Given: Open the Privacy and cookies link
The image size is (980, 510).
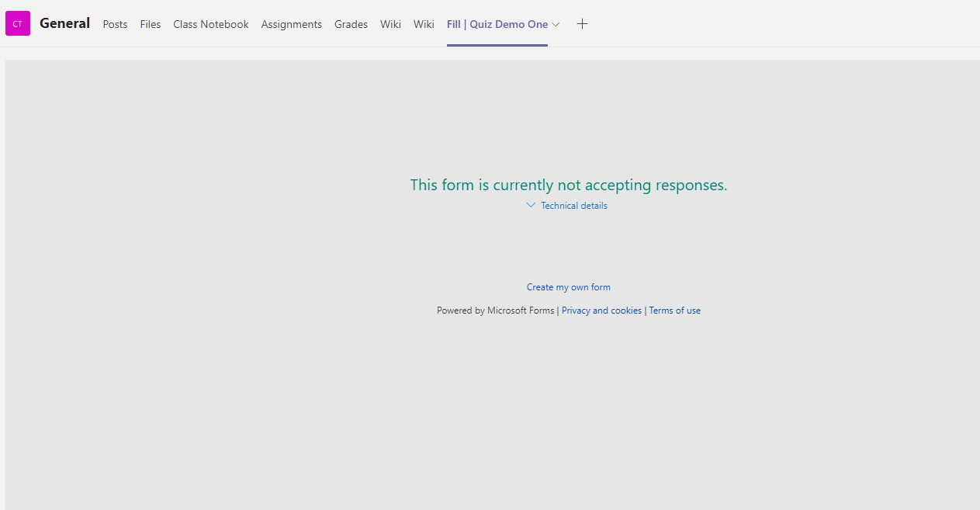Looking at the screenshot, I should coord(602,311).
